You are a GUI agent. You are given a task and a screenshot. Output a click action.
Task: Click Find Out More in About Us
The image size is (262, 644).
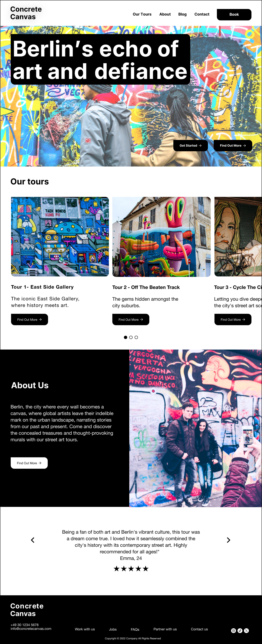coord(29,463)
